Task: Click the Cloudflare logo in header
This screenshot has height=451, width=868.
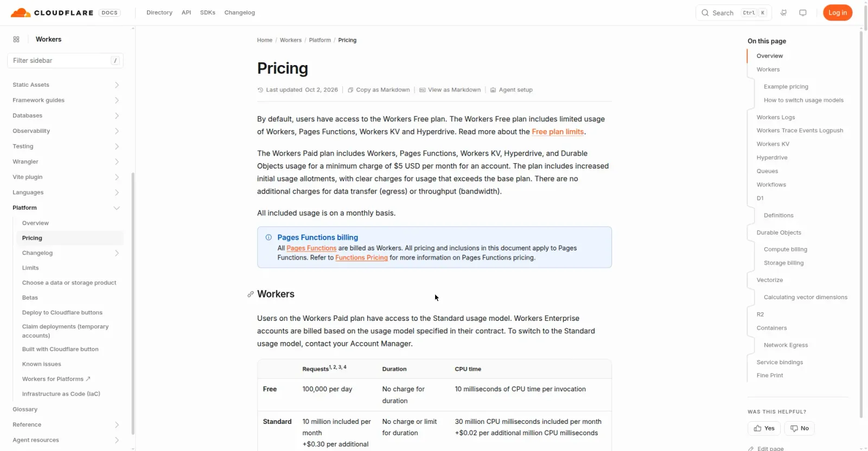Action: click(x=52, y=12)
